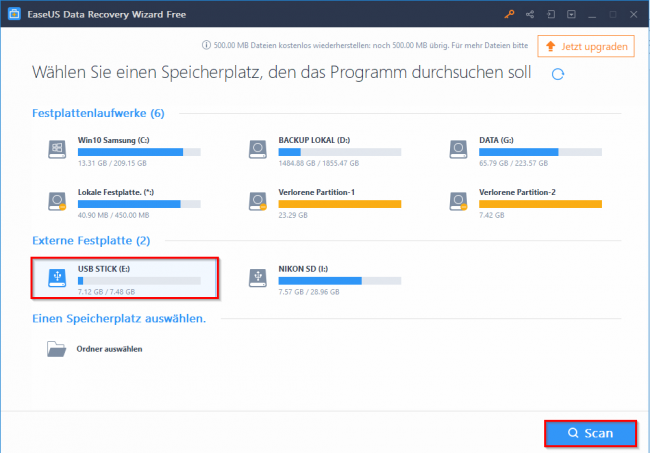Viewport: 650px width, 453px height.
Task: Select the Lokale Festplatte (*:) drive icon
Action: 57,201
